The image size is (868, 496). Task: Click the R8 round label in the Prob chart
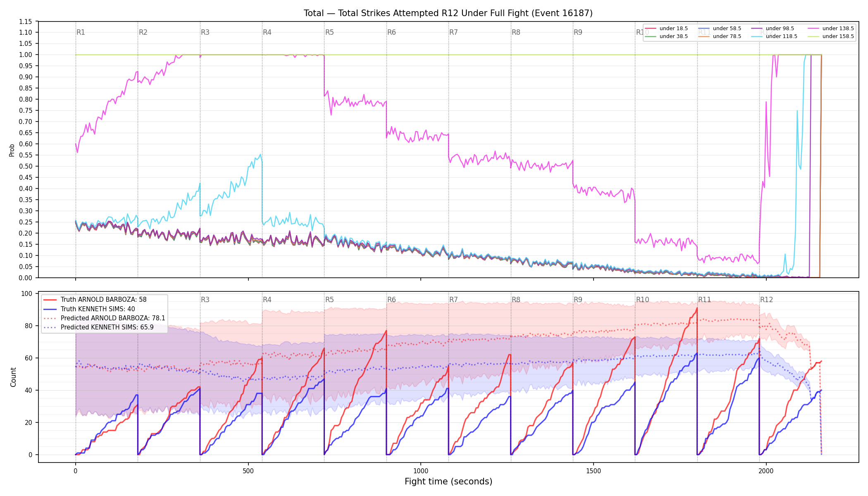[516, 32]
